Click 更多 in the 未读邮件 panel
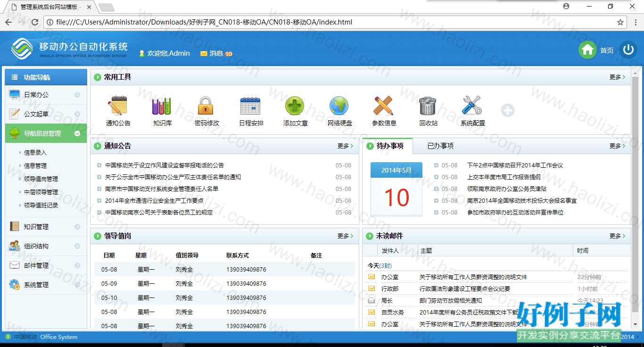 (617, 236)
